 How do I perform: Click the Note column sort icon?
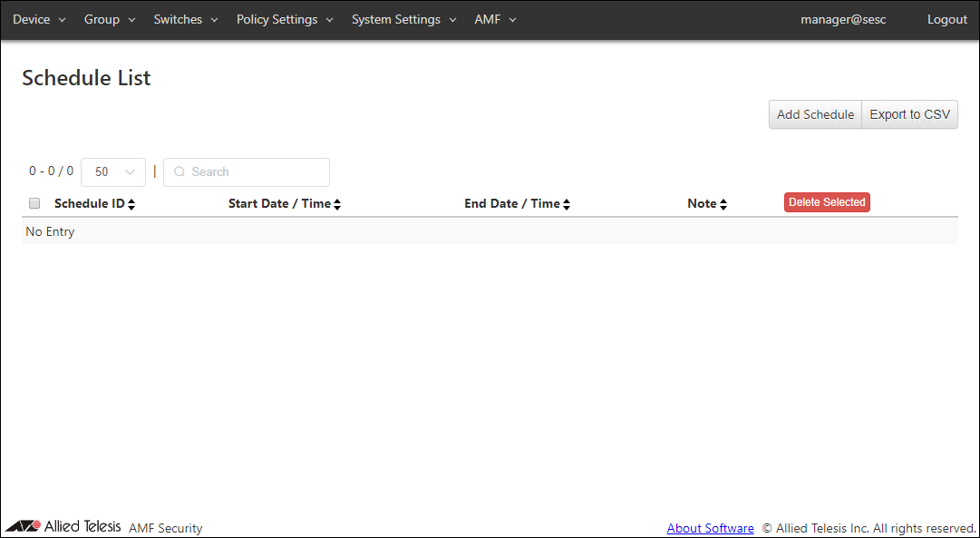click(723, 205)
